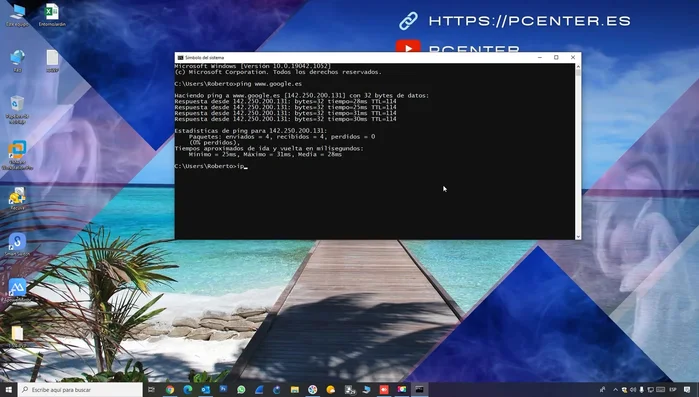Change the ESP input language indicator
This screenshot has height=397, width=699.
pos(673,389)
